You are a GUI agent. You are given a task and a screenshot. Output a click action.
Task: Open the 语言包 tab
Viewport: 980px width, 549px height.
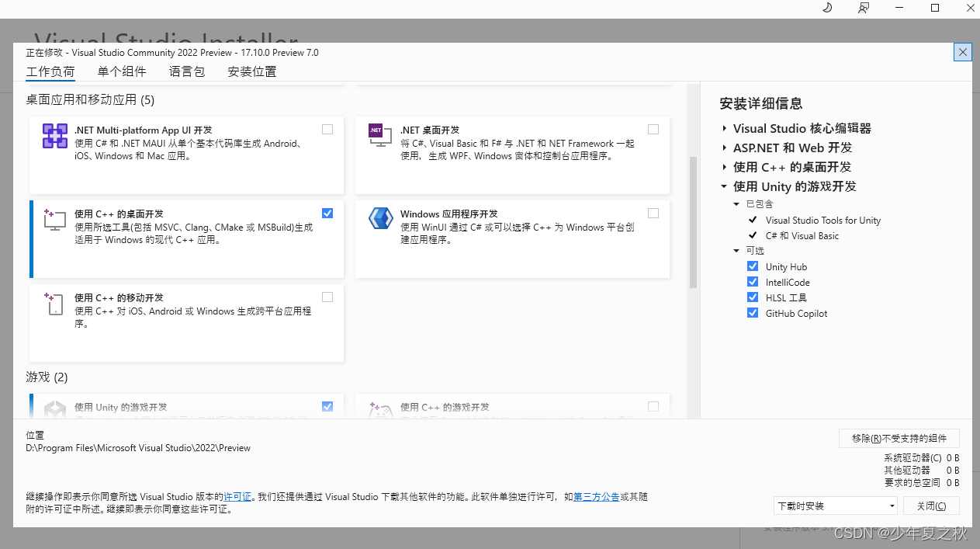pyautogui.click(x=186, y=71)
